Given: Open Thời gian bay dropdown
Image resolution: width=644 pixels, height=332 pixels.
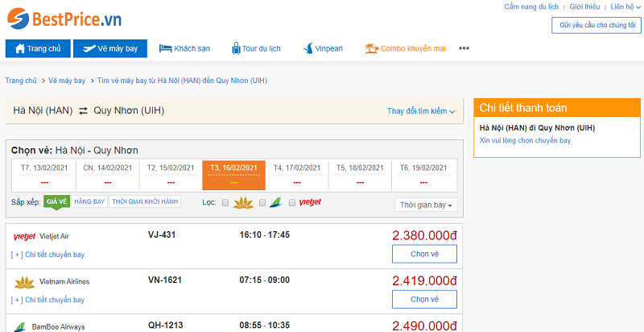Looking at the screenshot, I should pyautogui.click(x=426, y=205).
